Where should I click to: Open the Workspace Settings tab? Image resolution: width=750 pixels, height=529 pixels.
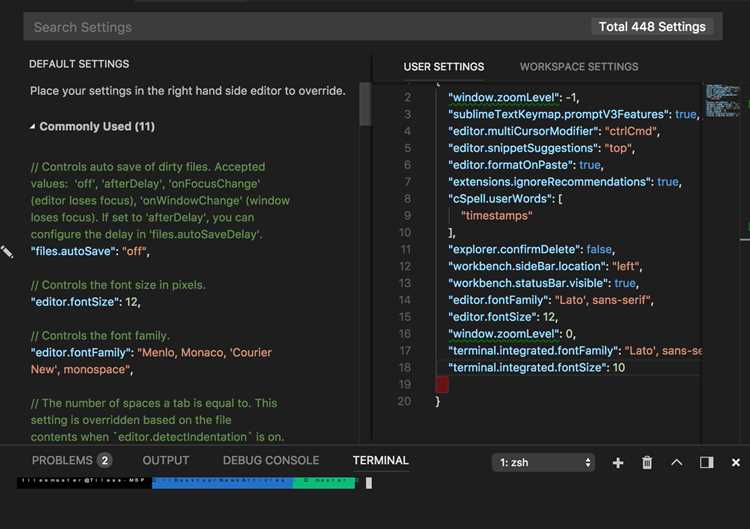(x=579, y=66)
